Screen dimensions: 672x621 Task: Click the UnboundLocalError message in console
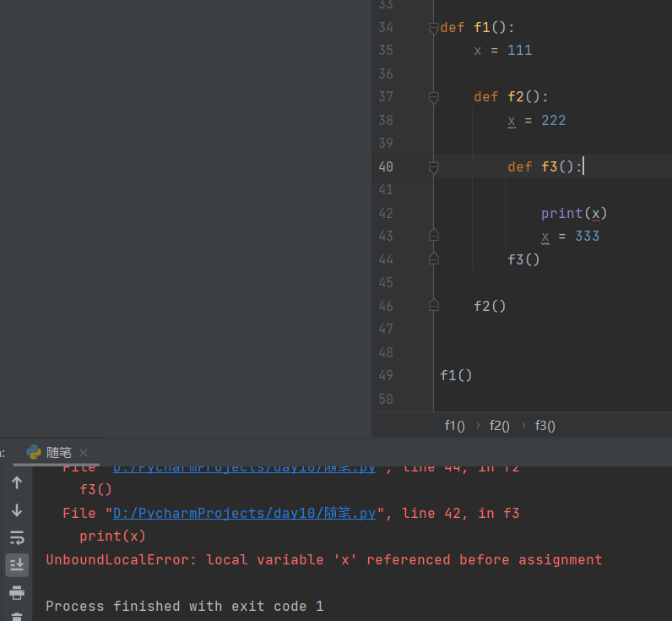pyautogui.click(x=324, y=559)
